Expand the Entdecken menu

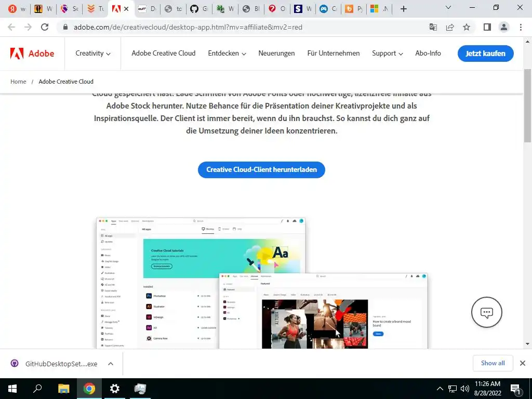tap(227, 54)
